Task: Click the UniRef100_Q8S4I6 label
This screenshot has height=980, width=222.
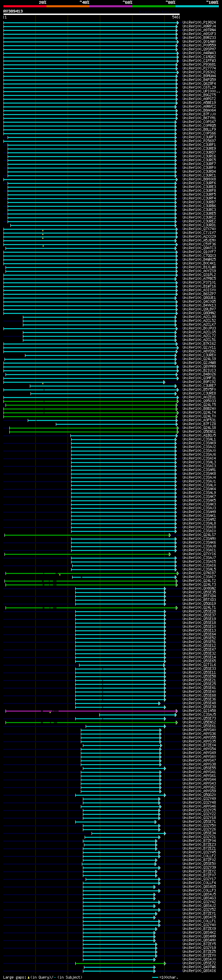Action: [199, 971]
